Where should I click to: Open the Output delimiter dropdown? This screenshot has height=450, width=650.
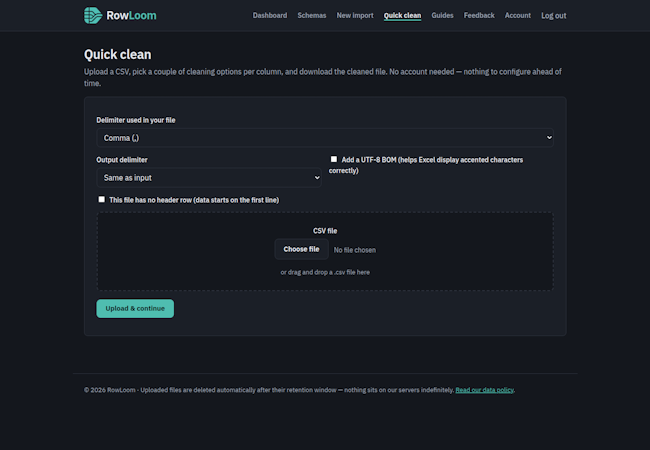pos(209,178)
